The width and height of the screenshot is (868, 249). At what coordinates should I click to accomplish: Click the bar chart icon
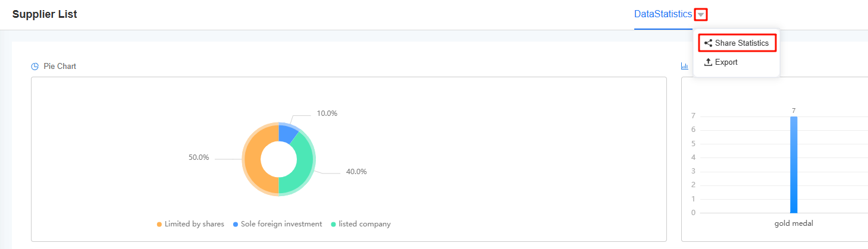point(684,67)
